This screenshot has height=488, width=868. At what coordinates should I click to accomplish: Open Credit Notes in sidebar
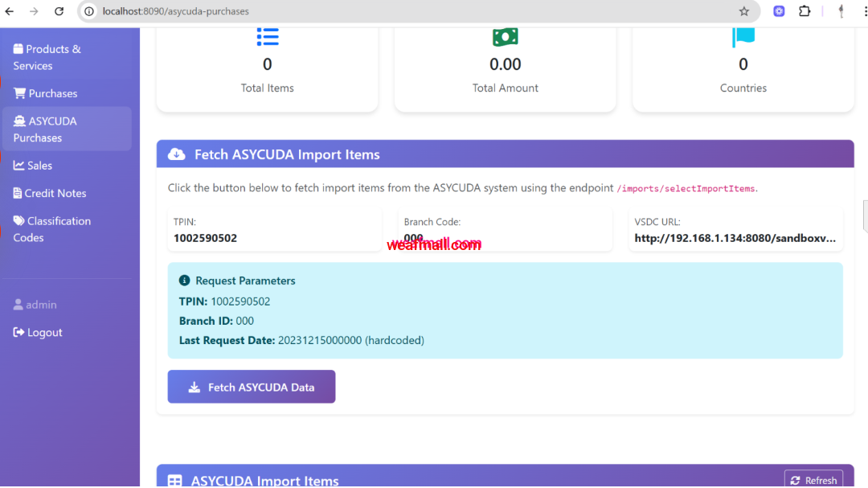(67, 193)
